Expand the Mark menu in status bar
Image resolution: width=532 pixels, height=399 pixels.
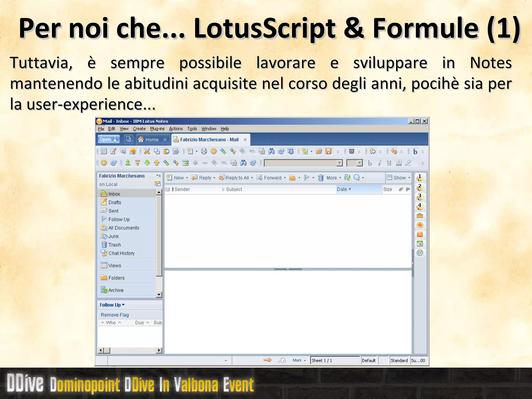(x=299, y=360)
